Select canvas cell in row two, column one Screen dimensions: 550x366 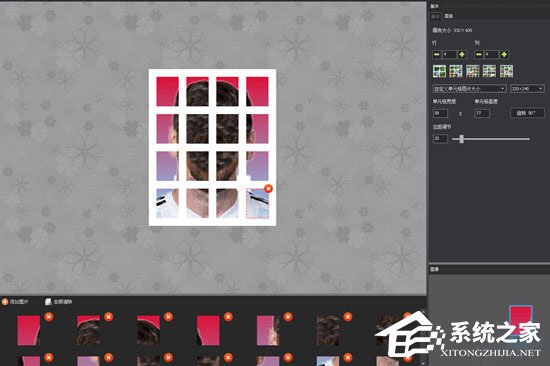pyautogui.click(x=167, y=129)
